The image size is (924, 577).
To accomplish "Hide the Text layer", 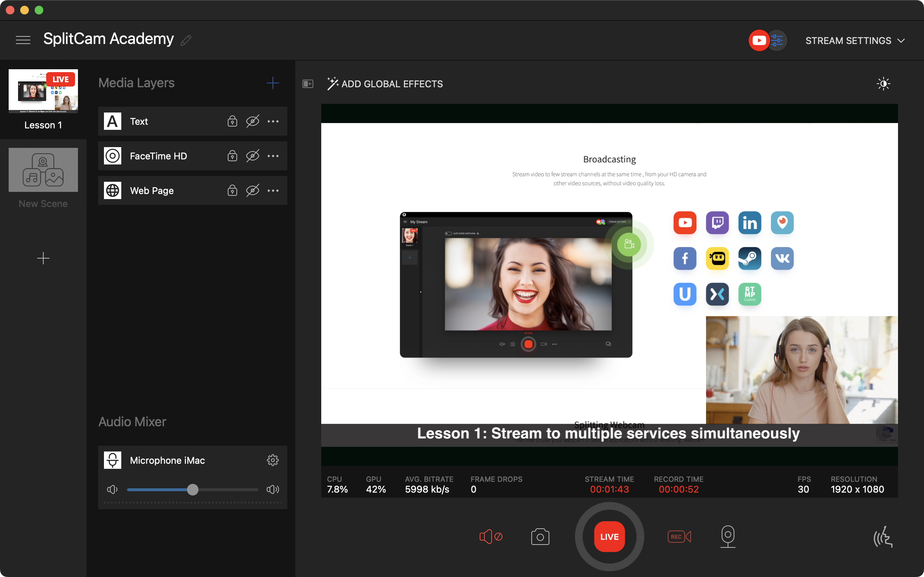I will pos(253,121).
